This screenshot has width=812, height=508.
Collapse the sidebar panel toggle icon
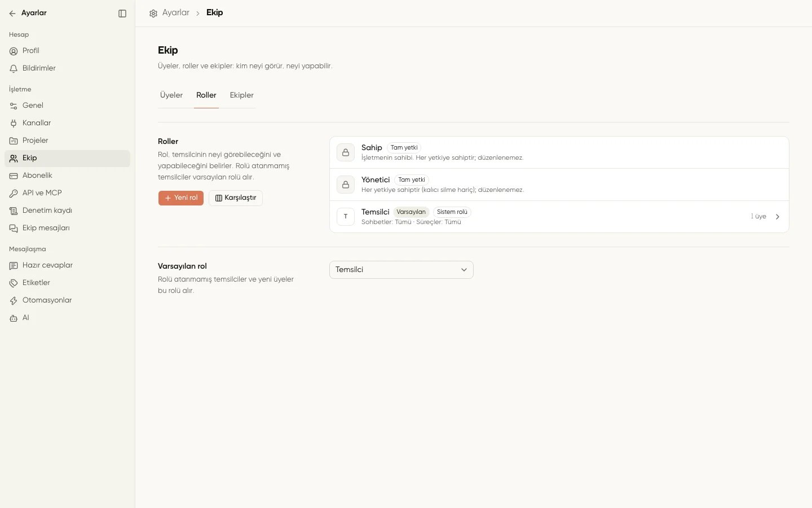point(122,14)
